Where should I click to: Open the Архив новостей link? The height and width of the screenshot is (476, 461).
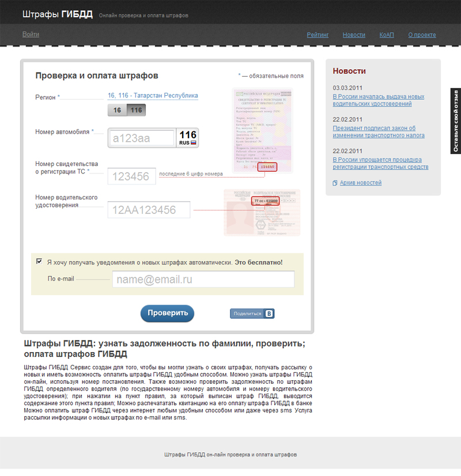click(361, 183)
